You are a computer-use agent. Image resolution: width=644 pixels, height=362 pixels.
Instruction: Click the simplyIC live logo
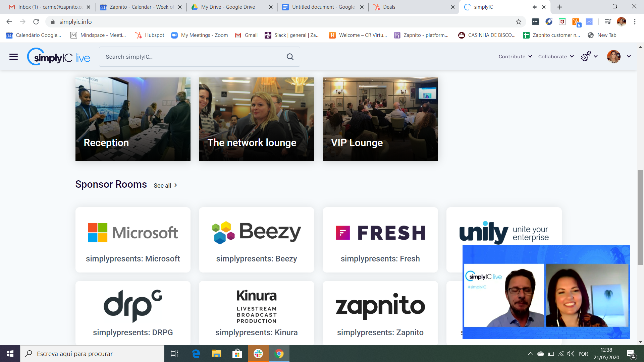tap(59, 57)
